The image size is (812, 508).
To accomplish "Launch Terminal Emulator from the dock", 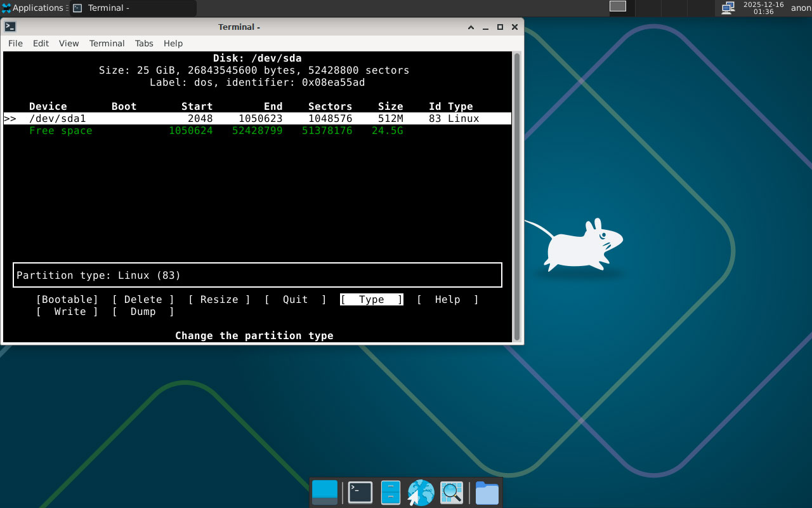I will [x=360, y=493].
